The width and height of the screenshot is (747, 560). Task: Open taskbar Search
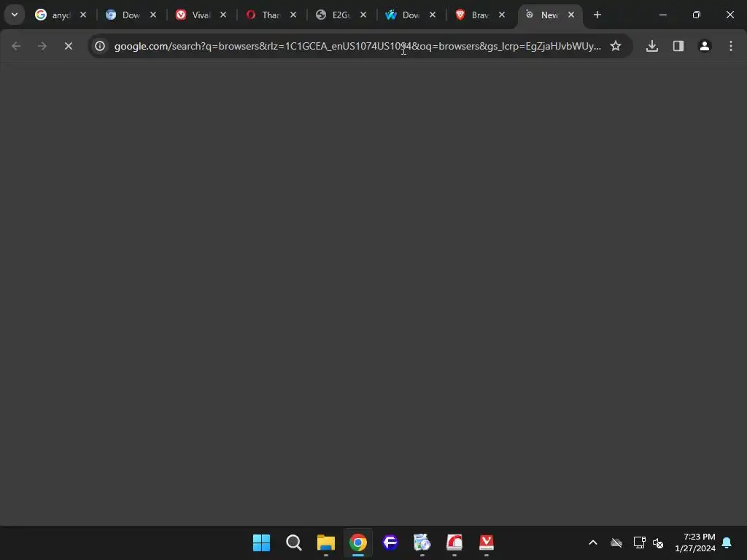coord(293,542)
